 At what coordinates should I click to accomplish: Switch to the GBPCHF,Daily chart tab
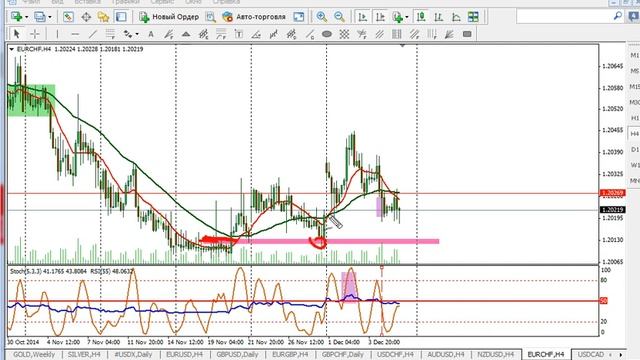coord(342,354)
